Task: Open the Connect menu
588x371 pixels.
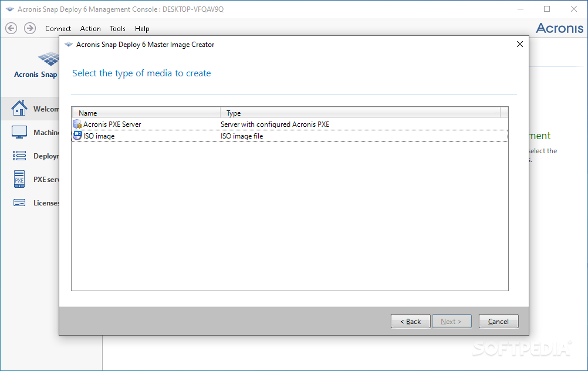Action: point(58,29)
